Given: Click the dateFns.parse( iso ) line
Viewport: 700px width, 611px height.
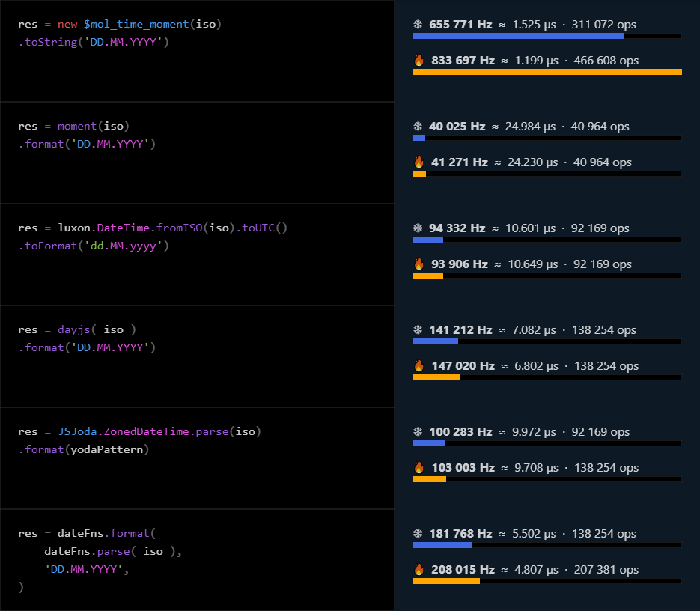Looking at the screenshot, I should pyautogui.click(x=113, y=551).
